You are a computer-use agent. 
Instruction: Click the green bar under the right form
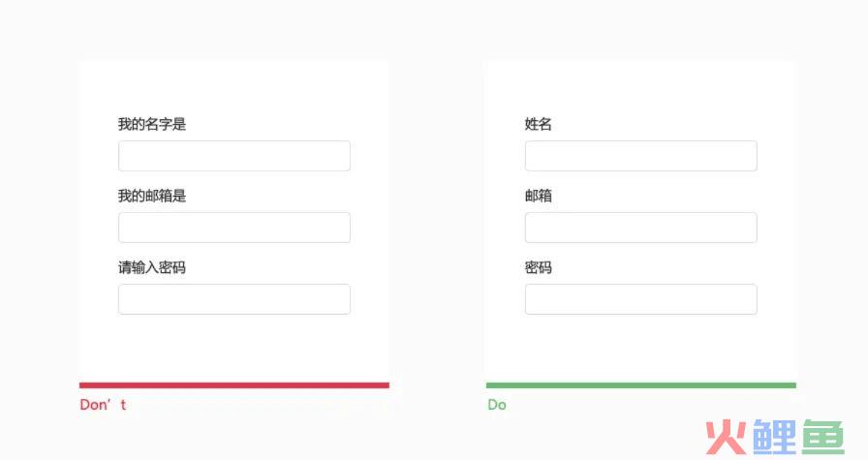(x=641, y=385)
